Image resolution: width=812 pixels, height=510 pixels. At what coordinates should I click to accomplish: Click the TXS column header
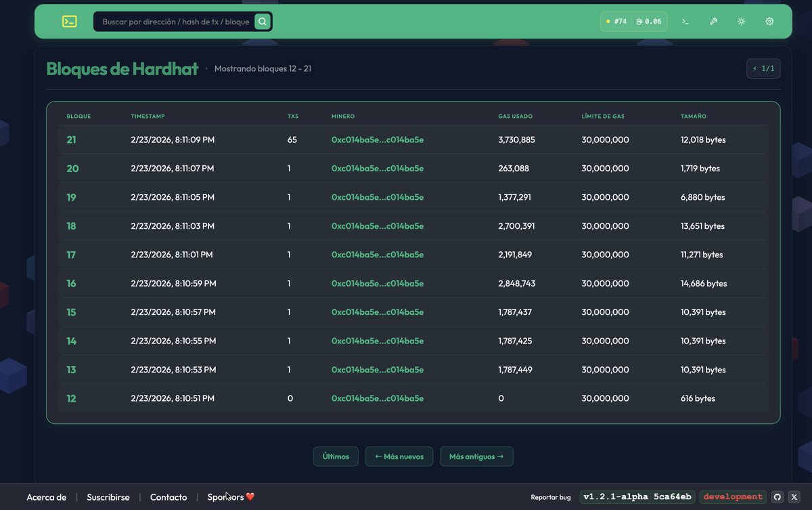[293, 116]
